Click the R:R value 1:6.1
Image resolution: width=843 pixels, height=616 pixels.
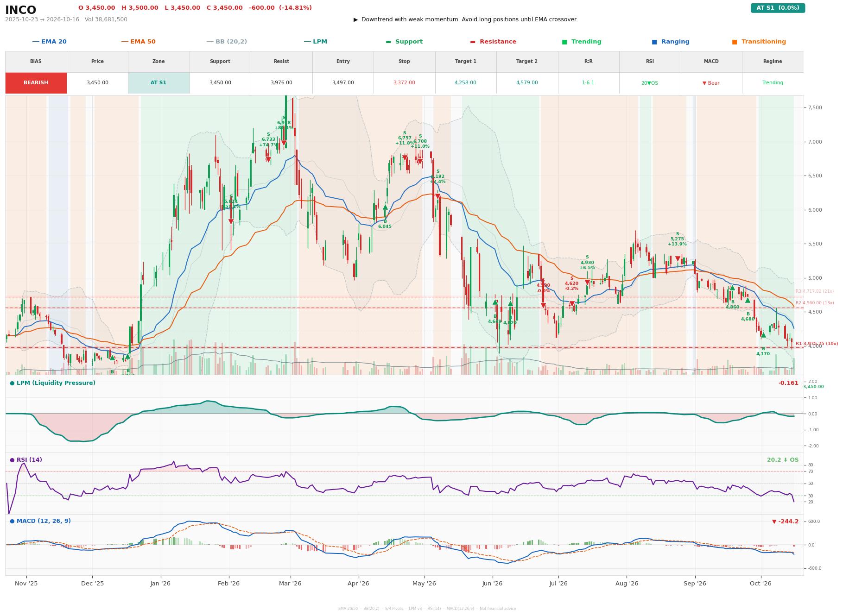(588, 83)
